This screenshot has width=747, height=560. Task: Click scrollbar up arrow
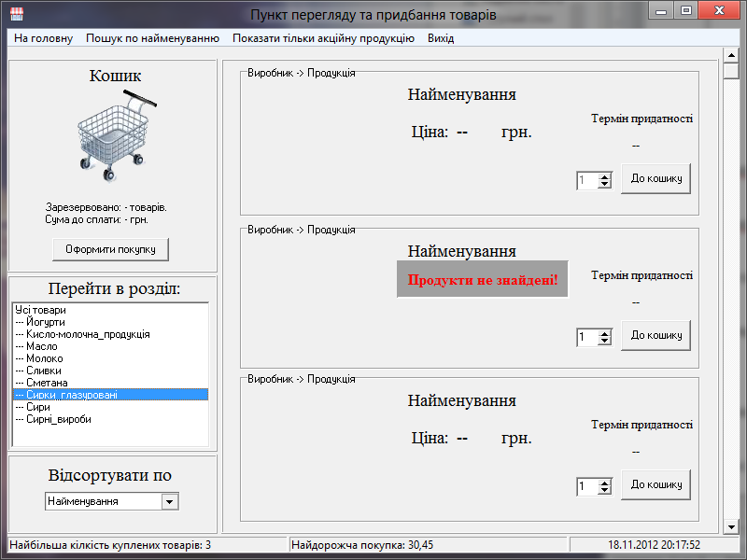pyautogui.click(x=731, y=55)
